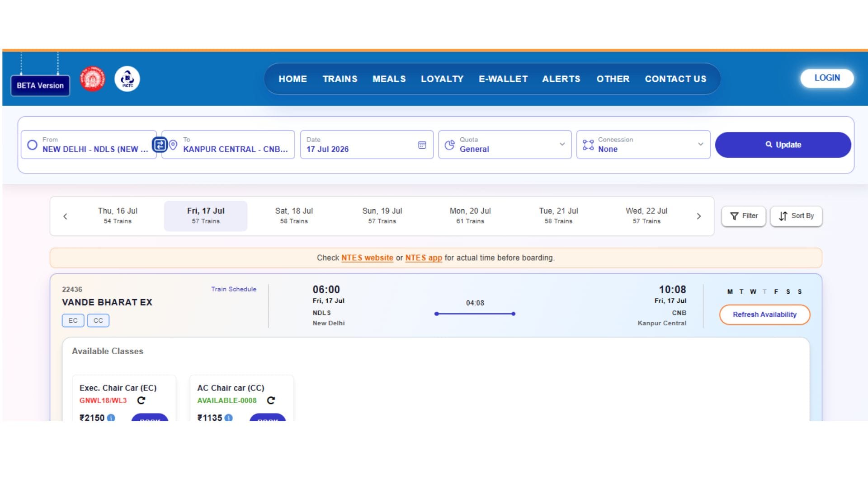Select Mon, 20 Jul date tab
The width and height of the screenshot is (868, 488).
[470, 216]
